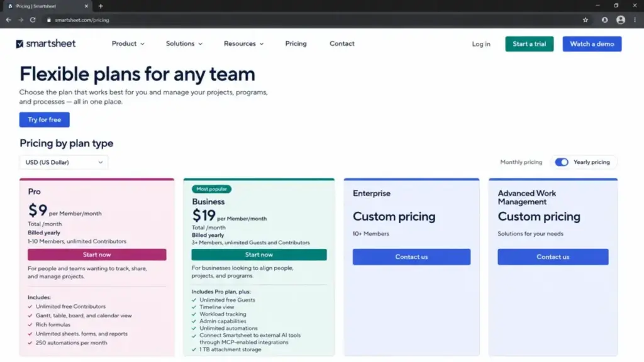Open the Pricing nav item
Screen dimensions: 644x362
click(x=296, y=43)
